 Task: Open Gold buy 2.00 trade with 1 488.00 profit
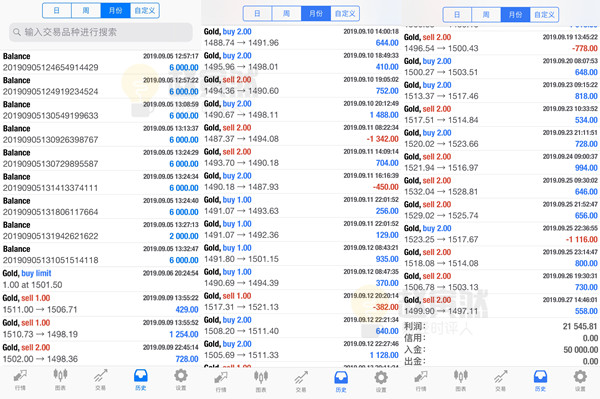coord(301,109)
